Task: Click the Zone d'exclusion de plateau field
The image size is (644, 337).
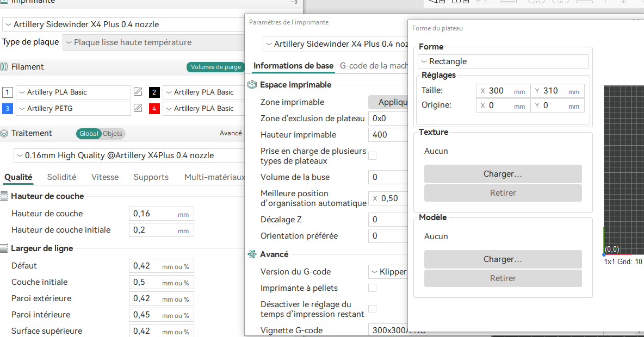Action: [x=388, y=118]
